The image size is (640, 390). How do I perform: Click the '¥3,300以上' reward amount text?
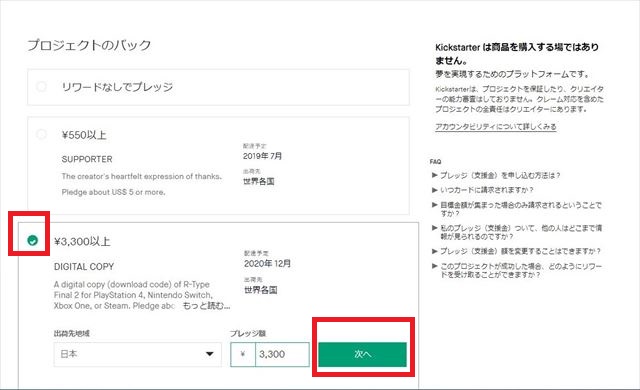point(82,242)
